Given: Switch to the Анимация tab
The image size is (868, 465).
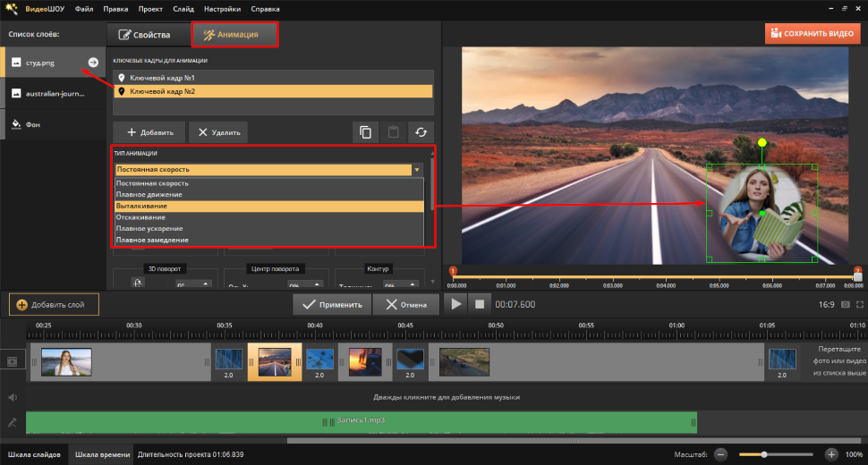Looking at the screenshot, I should [234, 34].
